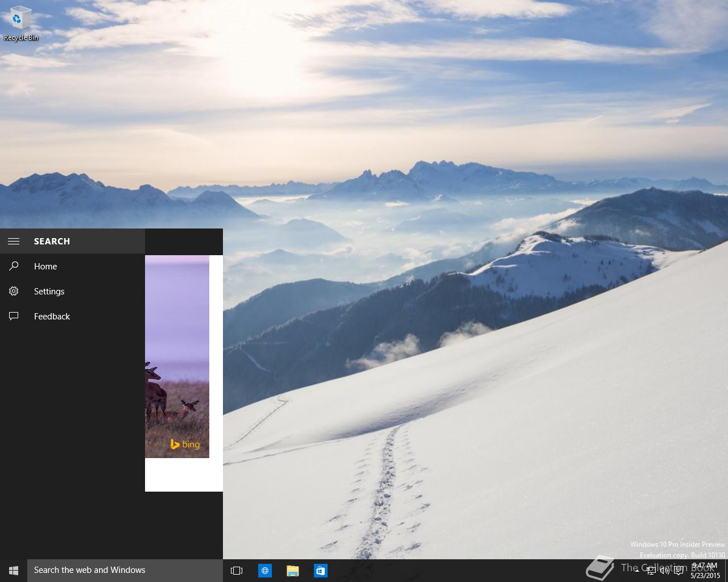The height and width of the screenshot is (582, 728).
Task: Focus the Search the web and Windows box
Action: tap(125, 570)
